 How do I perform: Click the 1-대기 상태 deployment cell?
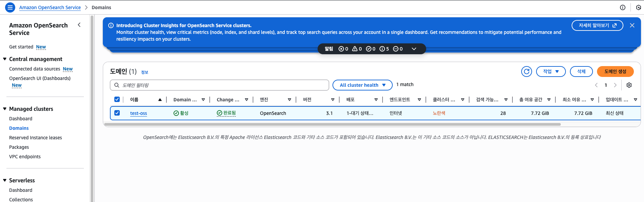360,113
